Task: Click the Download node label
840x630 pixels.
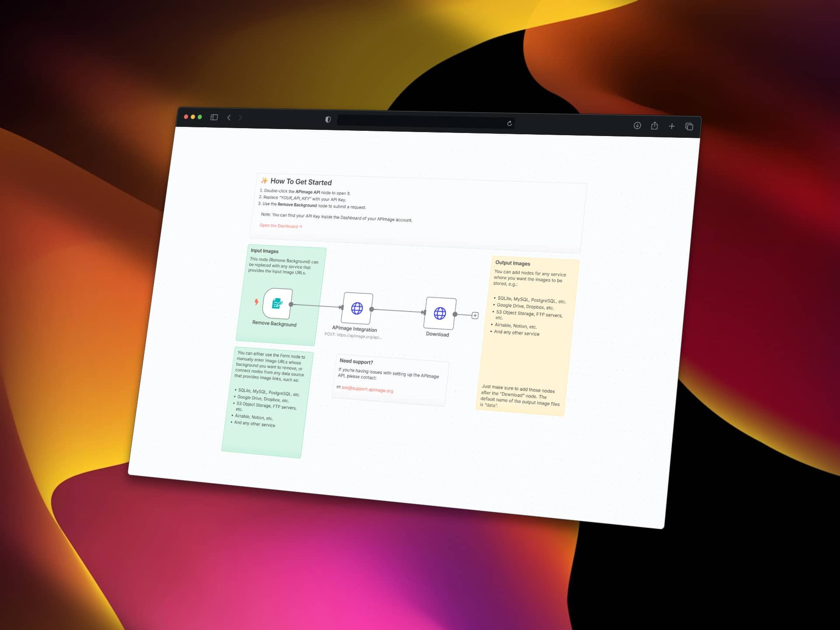Action: click(x=437, y=334)
